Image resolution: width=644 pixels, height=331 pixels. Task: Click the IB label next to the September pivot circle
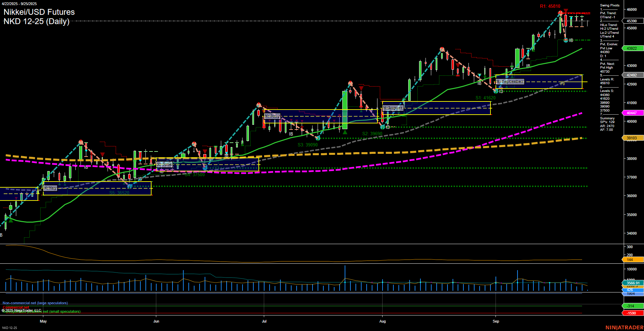(571, 40)
